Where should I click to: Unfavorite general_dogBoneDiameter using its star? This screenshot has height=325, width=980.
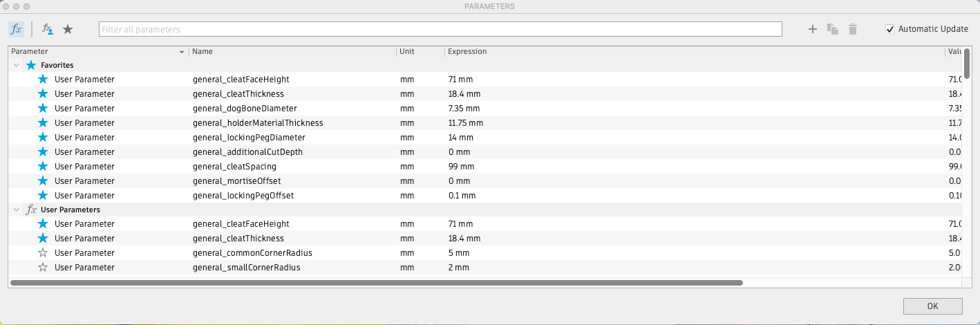(43, 109)
